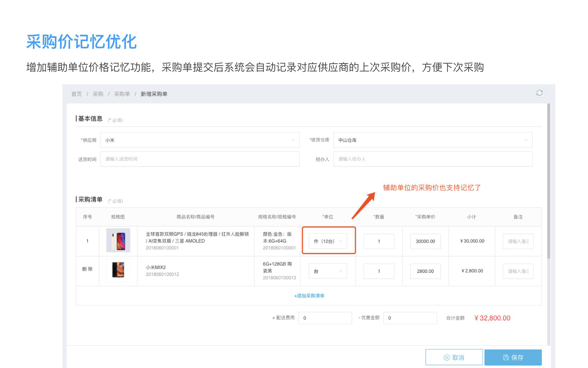Click the 优惠金额 discount amount field

click(410, 318)
